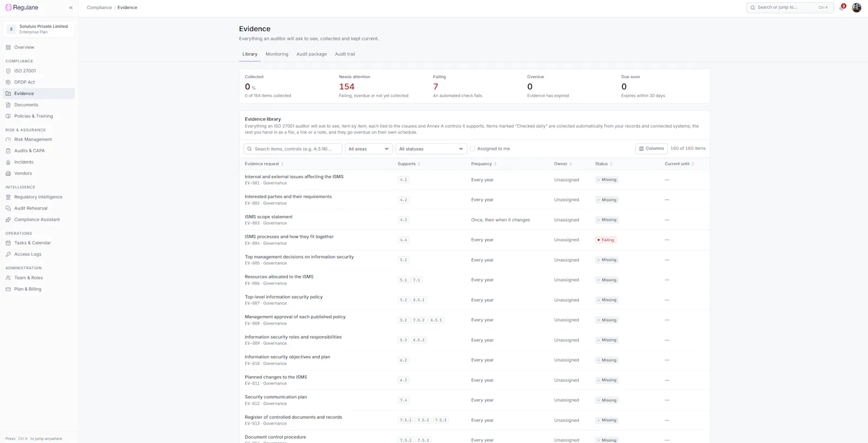Click the ISO 27001 shield icon

pyautogui.click(x=8, y=71)
